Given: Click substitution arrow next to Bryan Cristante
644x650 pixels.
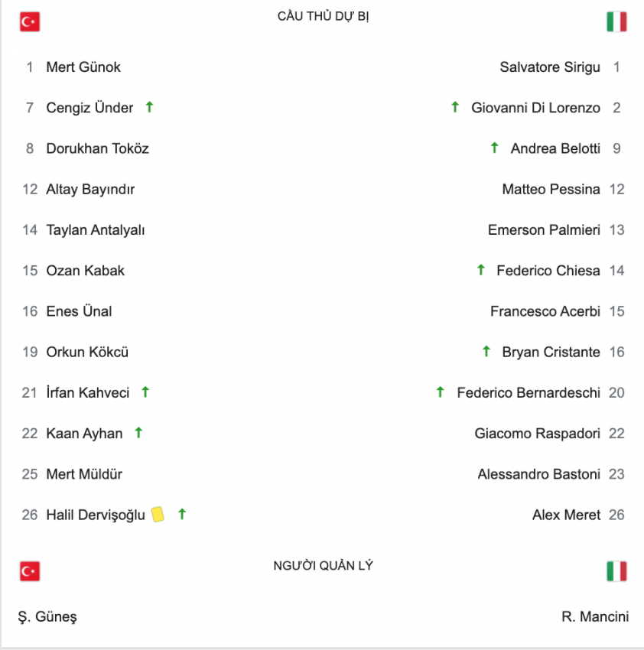Looking at the screenshot, I should click(486, 352).
